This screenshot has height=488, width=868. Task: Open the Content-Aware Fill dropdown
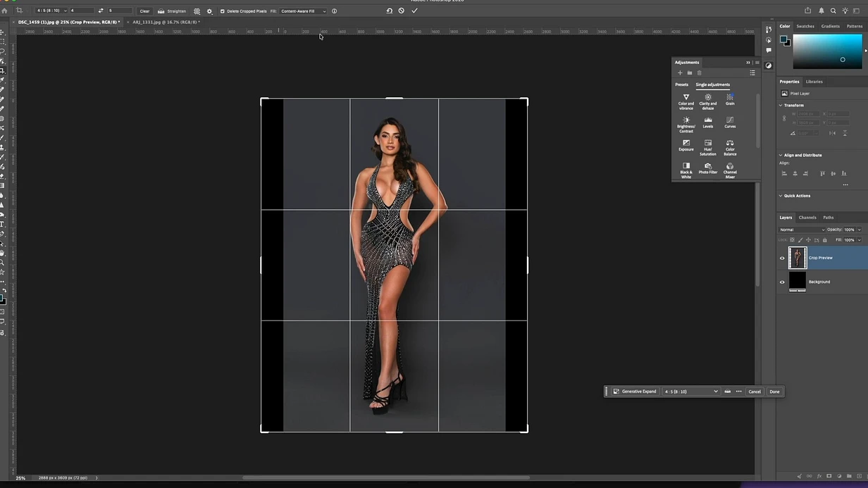pos(303,11)
